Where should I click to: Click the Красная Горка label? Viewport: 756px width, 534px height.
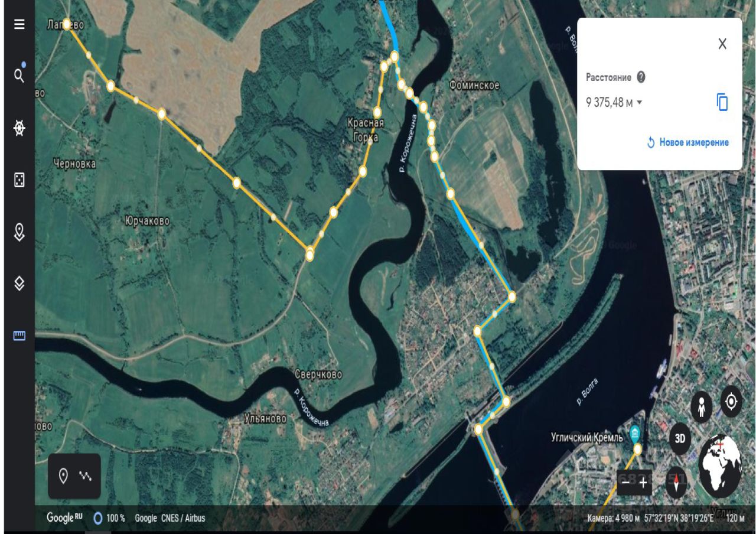point(366,130)
